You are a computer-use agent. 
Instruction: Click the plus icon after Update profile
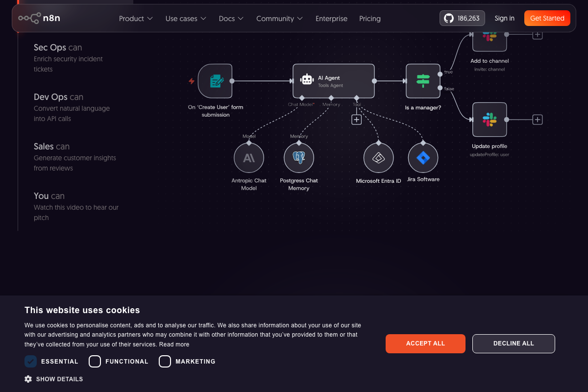tap(538, 120)
